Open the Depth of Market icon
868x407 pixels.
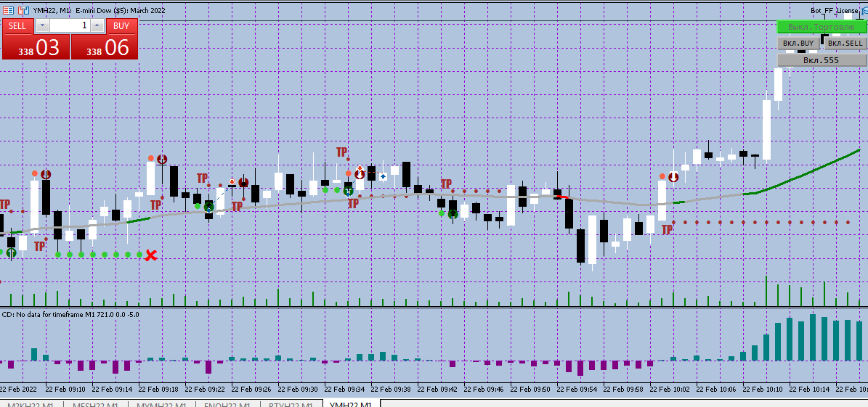24,10
